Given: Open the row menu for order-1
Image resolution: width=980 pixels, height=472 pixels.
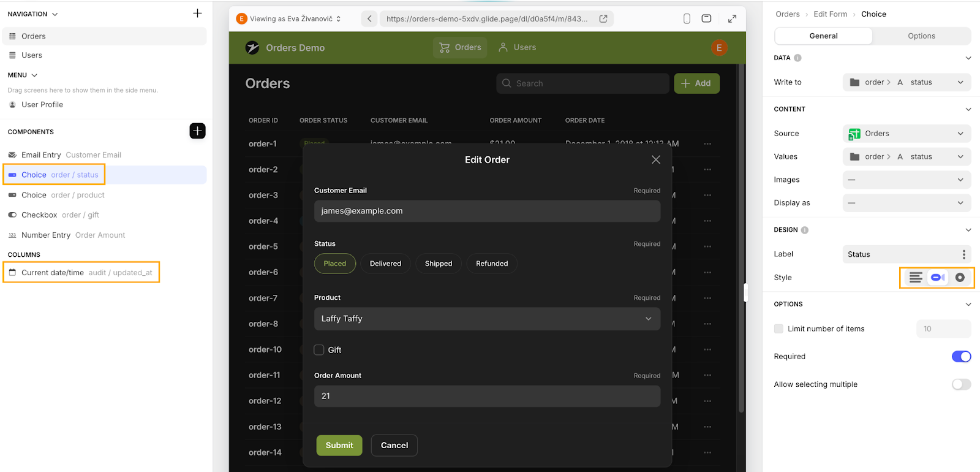Looking at the screenshot, I should [x=707, y=143].
